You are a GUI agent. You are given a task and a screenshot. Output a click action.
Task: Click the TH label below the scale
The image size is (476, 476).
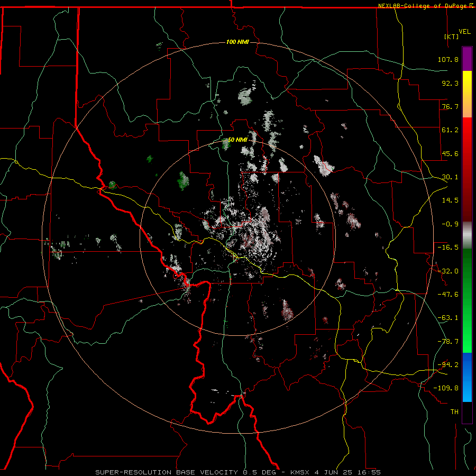tap(454, 412)
